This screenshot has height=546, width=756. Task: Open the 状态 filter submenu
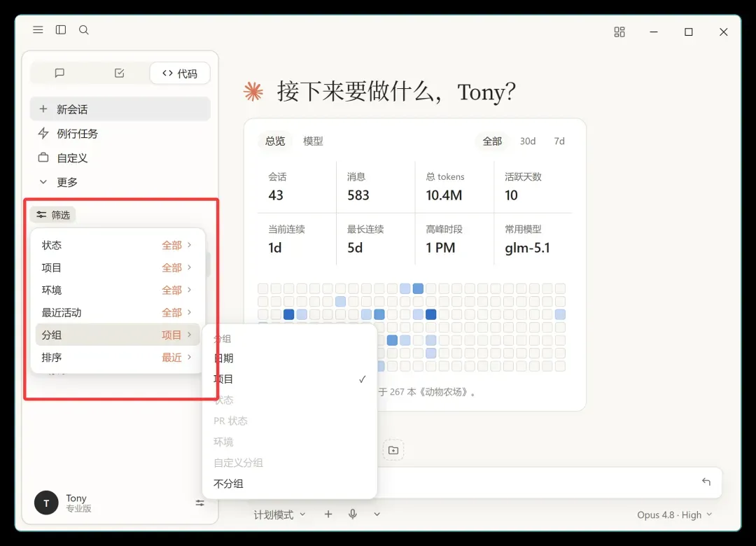(117, 245)
